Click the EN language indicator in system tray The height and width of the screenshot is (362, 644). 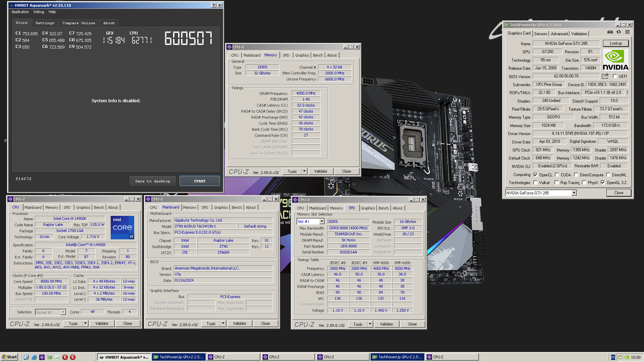(x=613, y=357)
